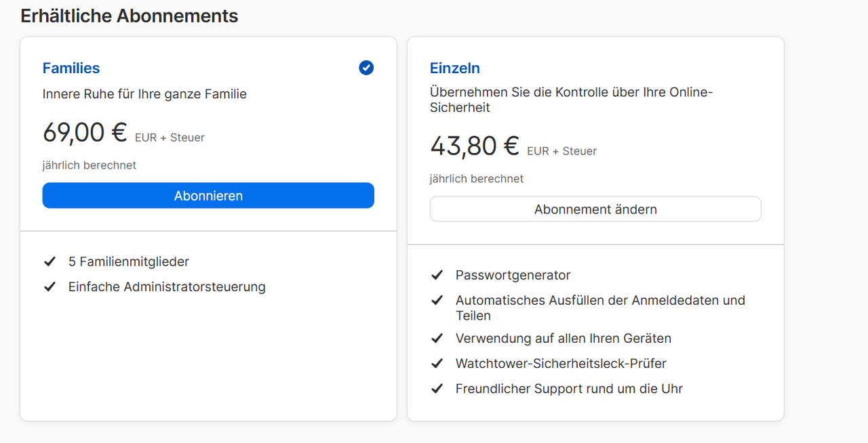868x443 pixels.
Task: Click checkmark beside Verwendung auf allen Geräten
Action: tap(437, 338)
